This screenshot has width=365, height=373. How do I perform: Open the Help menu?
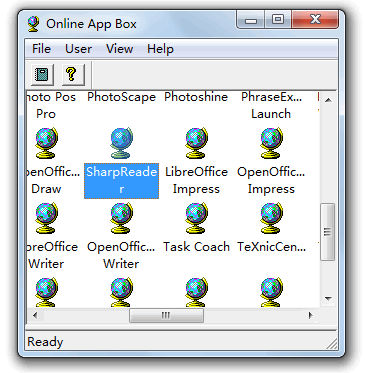(160, 49)
